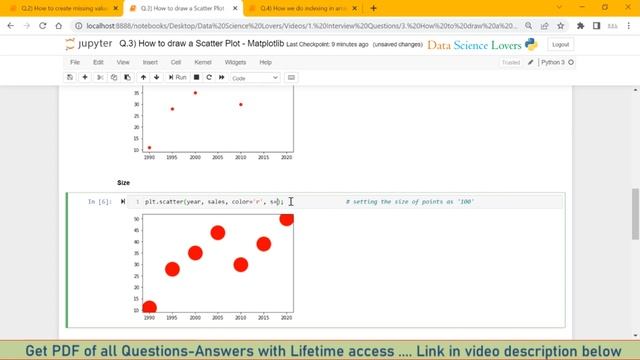This screenshot has height=360, width=640.
Task: Click the pencil edit mode icon
Action: coord(530,62)
